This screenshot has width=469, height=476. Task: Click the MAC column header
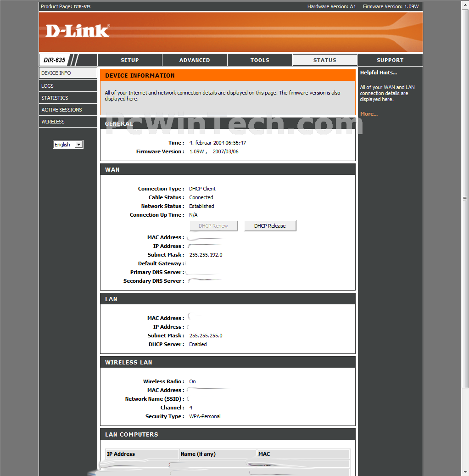click(x=303, y=454)
